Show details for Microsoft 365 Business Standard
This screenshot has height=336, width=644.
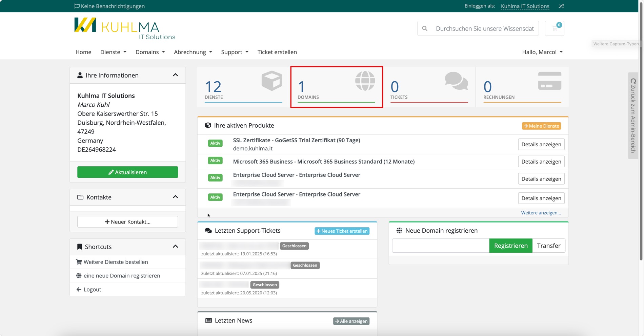coord(541,162)
